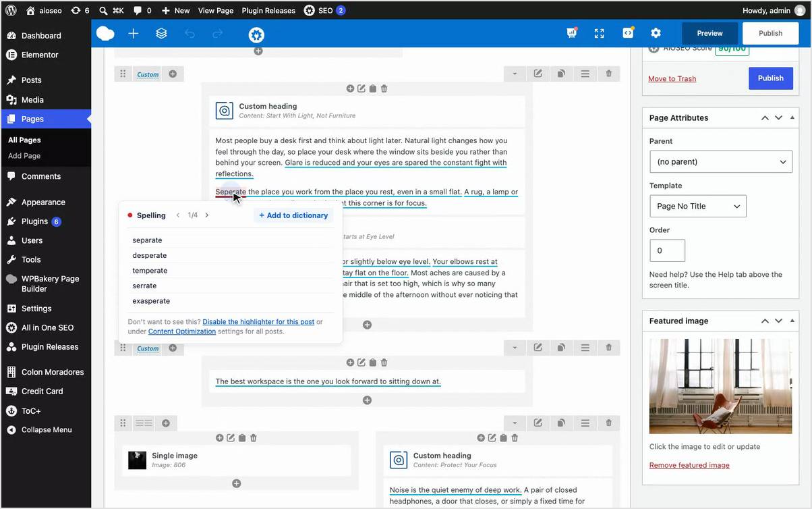Toggle the Page Attributes panel triangle

792,117
